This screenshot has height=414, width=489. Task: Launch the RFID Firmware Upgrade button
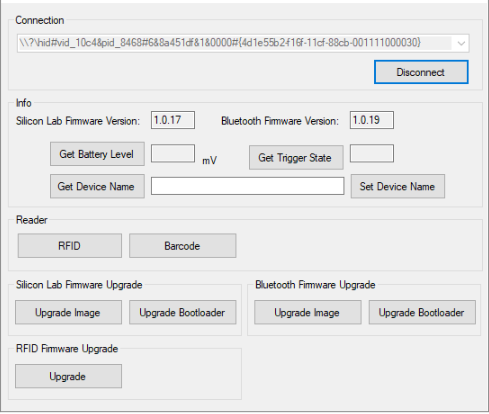pos(68,376)
